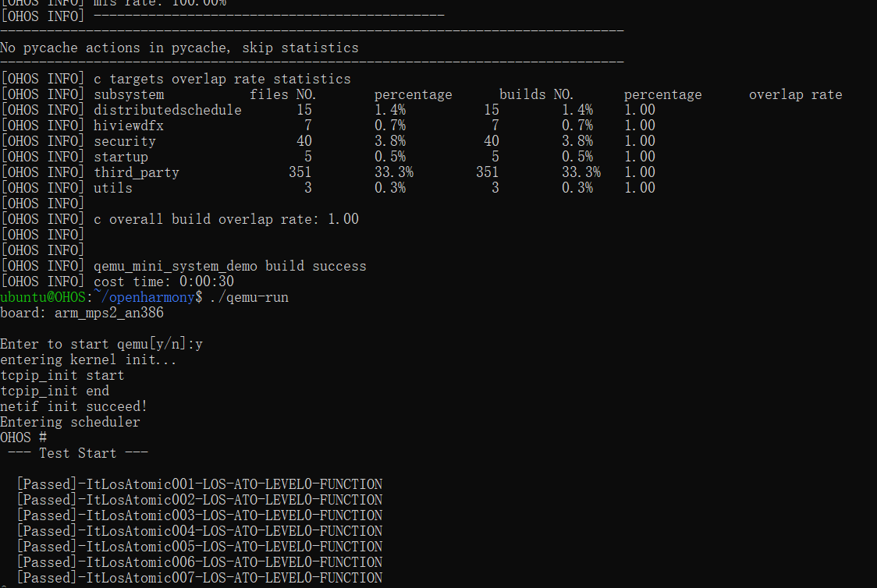Click the 'No pycache actions' message line

tap(179, 48)
